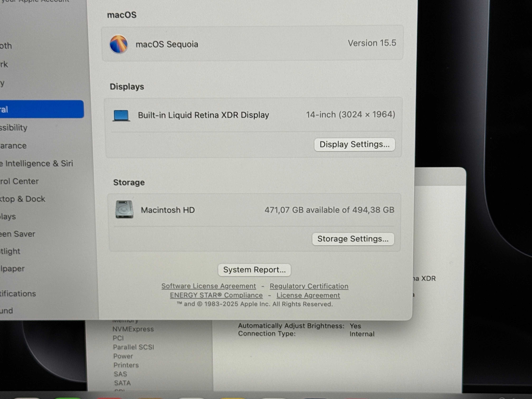Image resolution: width=532 pixels, height=399 pixels.
Task: Open Screen Saver settings
Action: point(18,234)
